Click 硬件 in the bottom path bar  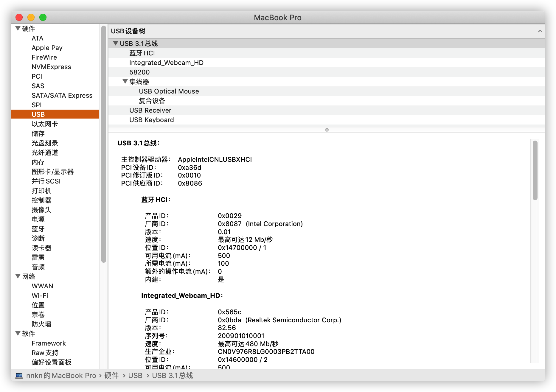tap(111, 376)
